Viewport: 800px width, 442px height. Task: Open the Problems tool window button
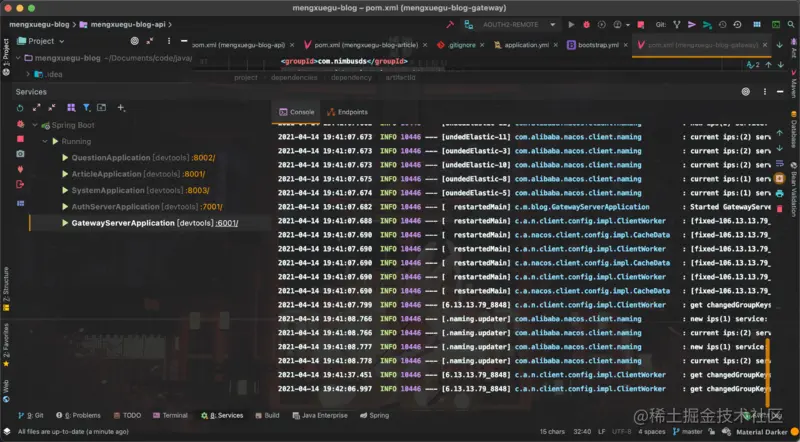(x=78, y=415)
